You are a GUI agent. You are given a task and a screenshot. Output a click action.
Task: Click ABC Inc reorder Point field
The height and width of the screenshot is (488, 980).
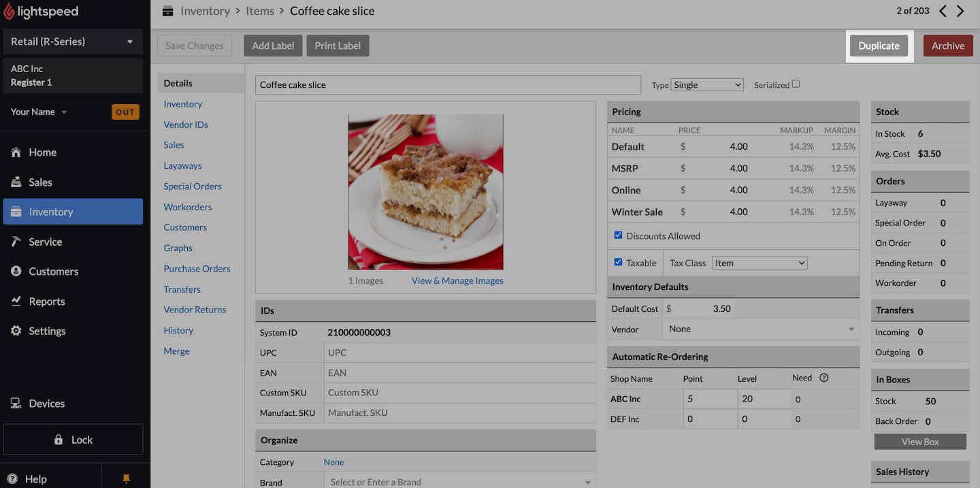point(709,399)
